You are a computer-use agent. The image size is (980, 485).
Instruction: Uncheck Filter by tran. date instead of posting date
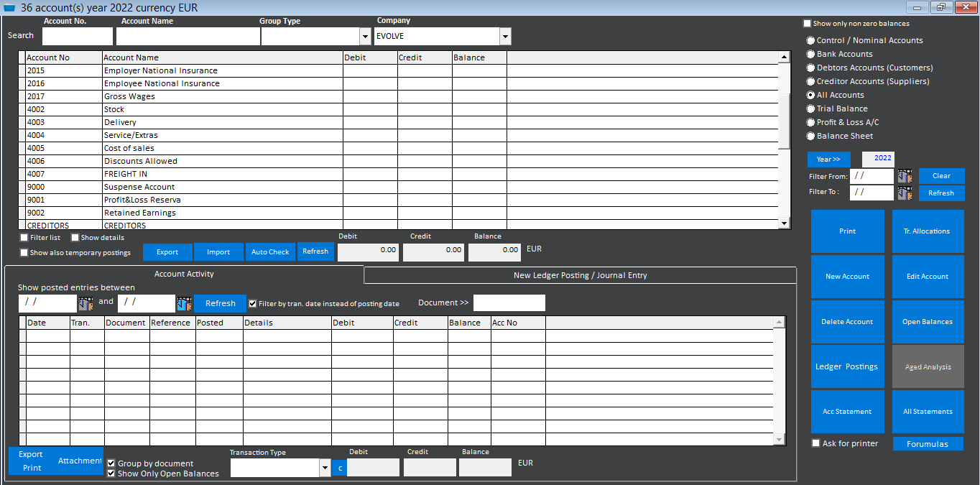252,303
